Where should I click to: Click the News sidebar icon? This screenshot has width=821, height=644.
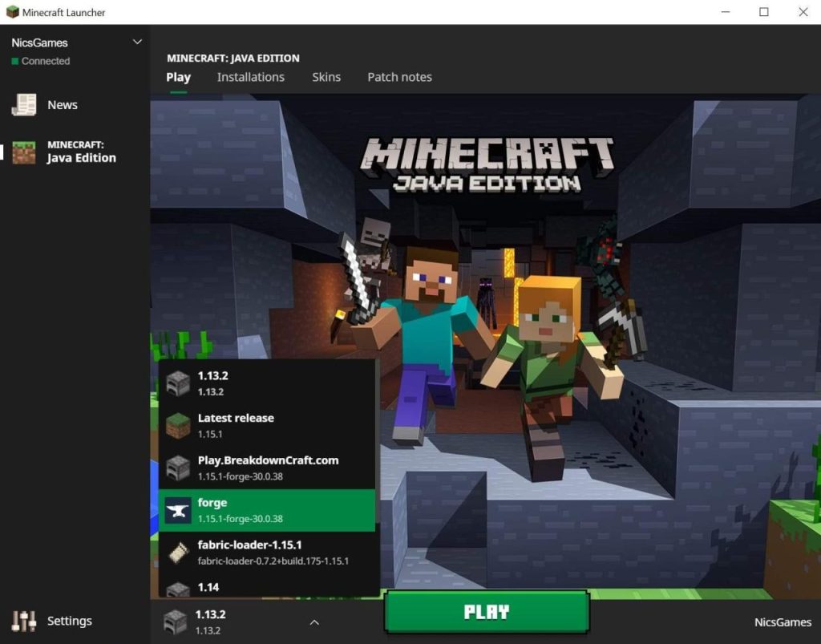[x=25, y=104]
